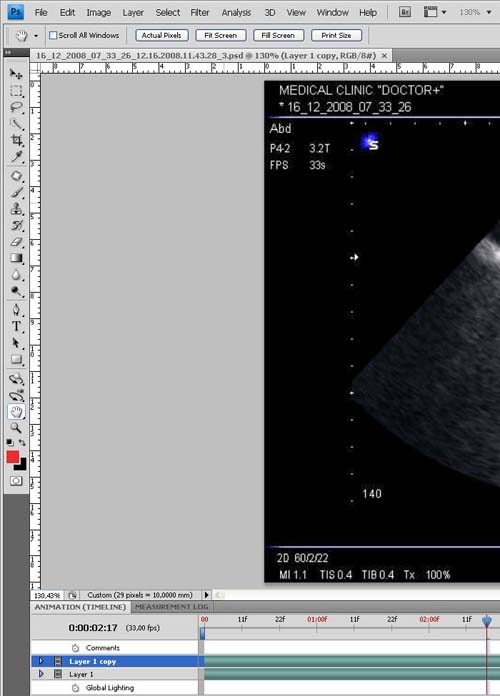The image size is (500, 696).
Task: Open status bar info options arrow
Action: coord(206,595)
